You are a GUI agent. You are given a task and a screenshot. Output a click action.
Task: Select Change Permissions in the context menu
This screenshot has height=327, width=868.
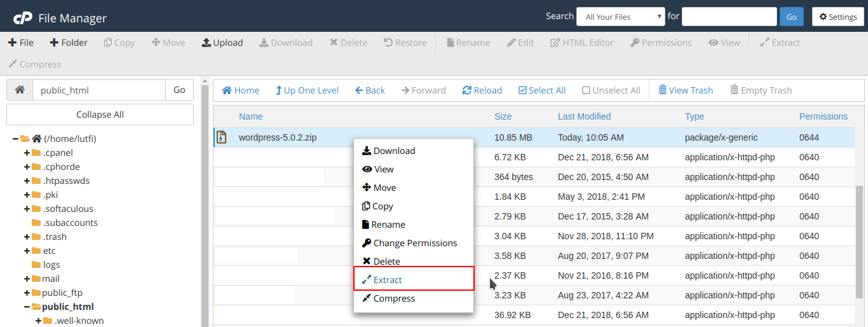414,243
